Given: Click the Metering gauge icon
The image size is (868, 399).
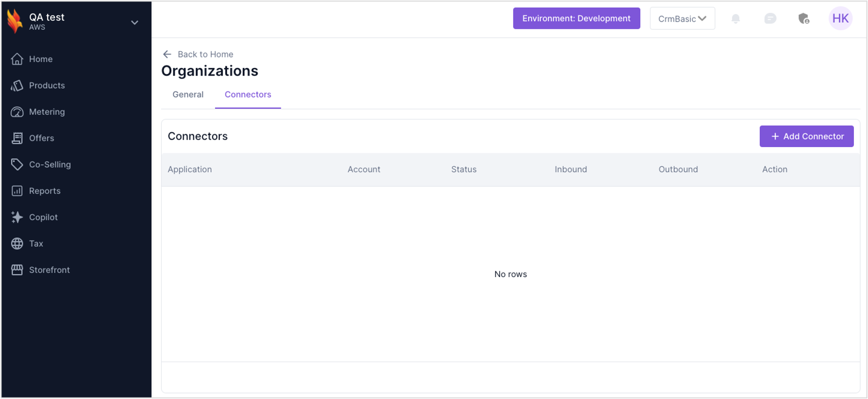Looking at the screenshot, I should 17,112.
